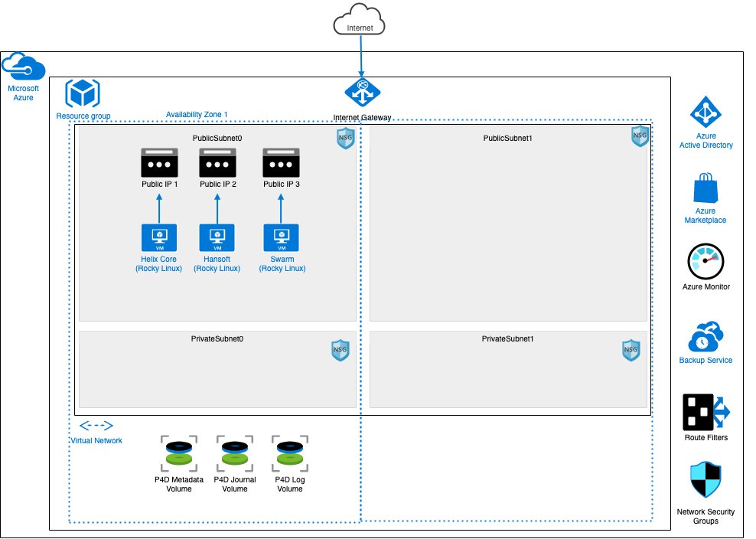Click the Route Filters text label

point(706,438)
